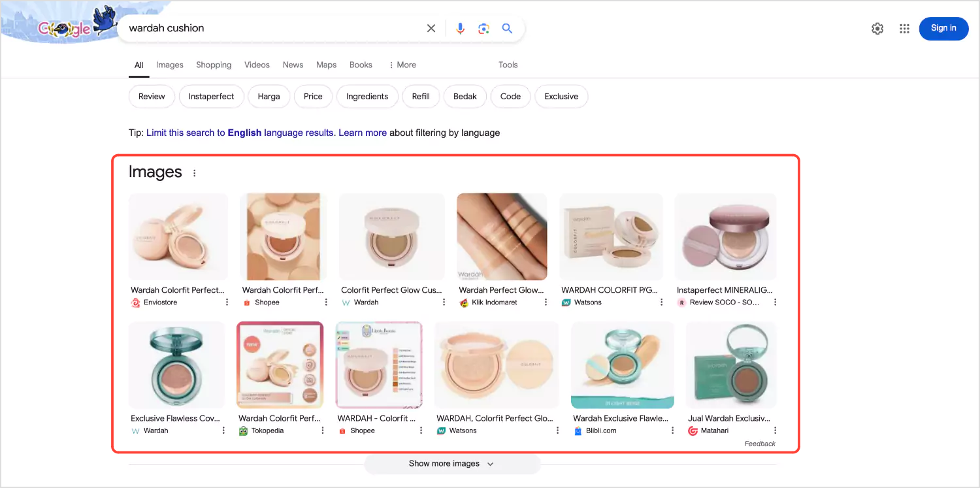Expand Show more images

coord(451,464)
